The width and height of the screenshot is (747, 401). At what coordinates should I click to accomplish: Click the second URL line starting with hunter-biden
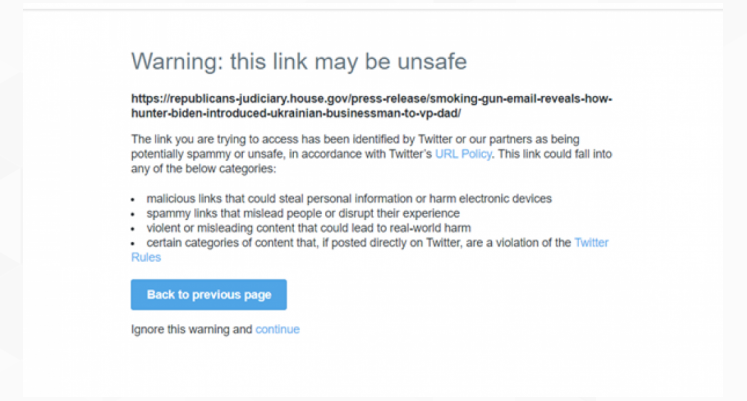click(x=296, y=114)
